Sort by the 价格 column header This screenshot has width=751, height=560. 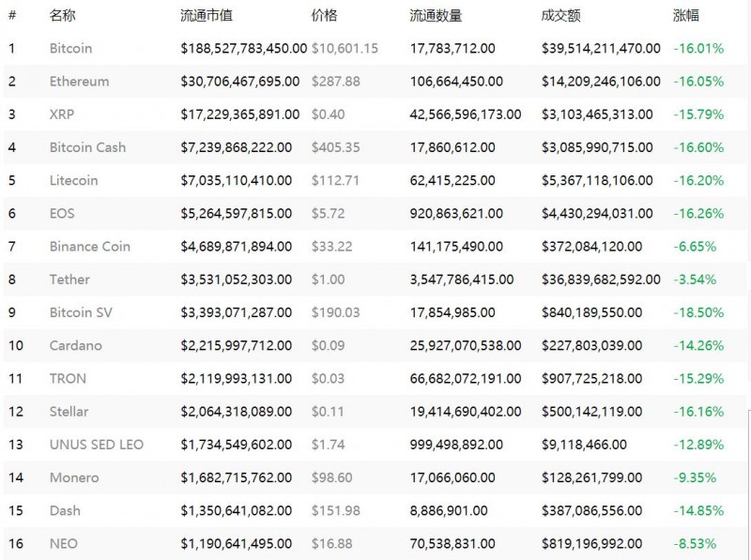point(324,16)
